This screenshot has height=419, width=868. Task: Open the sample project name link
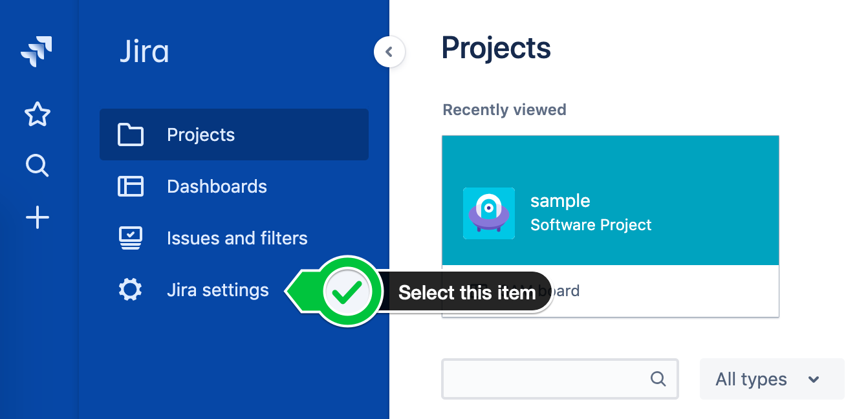(560, 200)
